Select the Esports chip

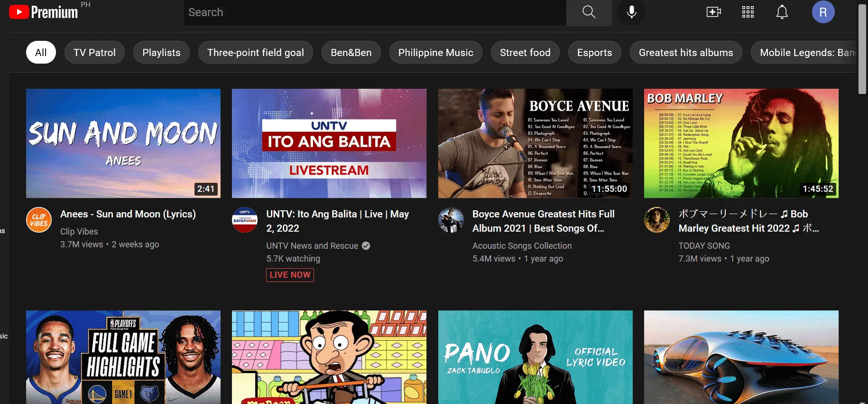pyautogui.click(x=594, y=52)
